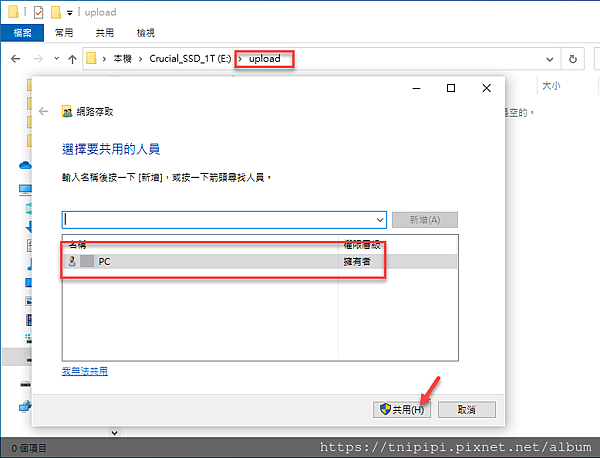Click the 網路存取 people folder icon

coord(67,111)
